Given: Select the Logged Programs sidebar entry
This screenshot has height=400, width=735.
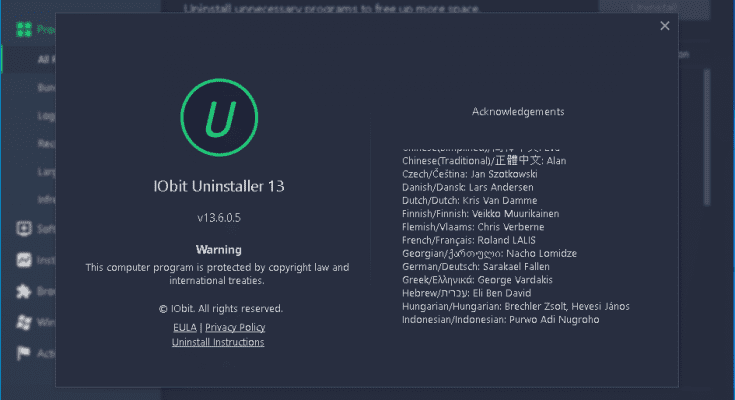Looking at the screenshot, I should click(x=46, y=115).
